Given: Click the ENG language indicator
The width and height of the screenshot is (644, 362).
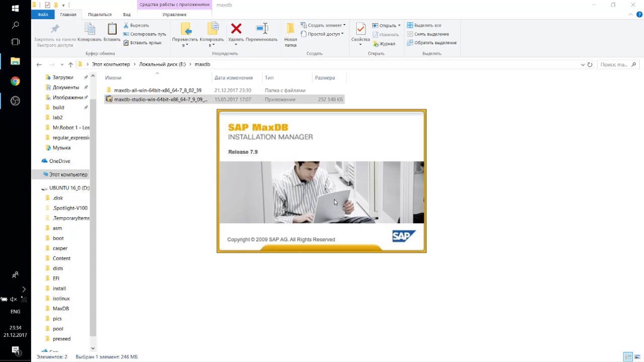Looking at the screenshot, I should [x=15, y=312].
